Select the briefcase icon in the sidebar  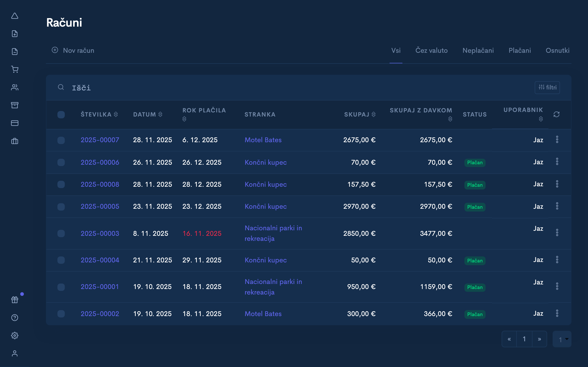pyautogui.click(x=15, y=141)
